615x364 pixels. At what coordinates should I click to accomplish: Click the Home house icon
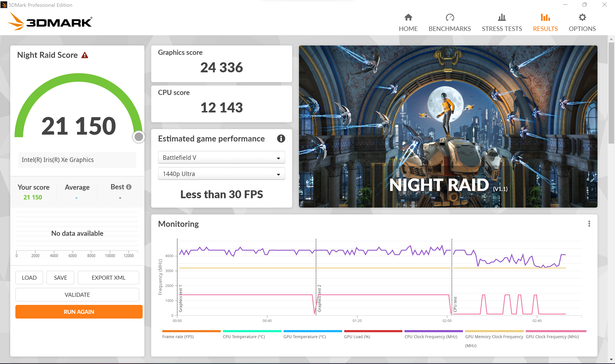[x=408, y=17]
